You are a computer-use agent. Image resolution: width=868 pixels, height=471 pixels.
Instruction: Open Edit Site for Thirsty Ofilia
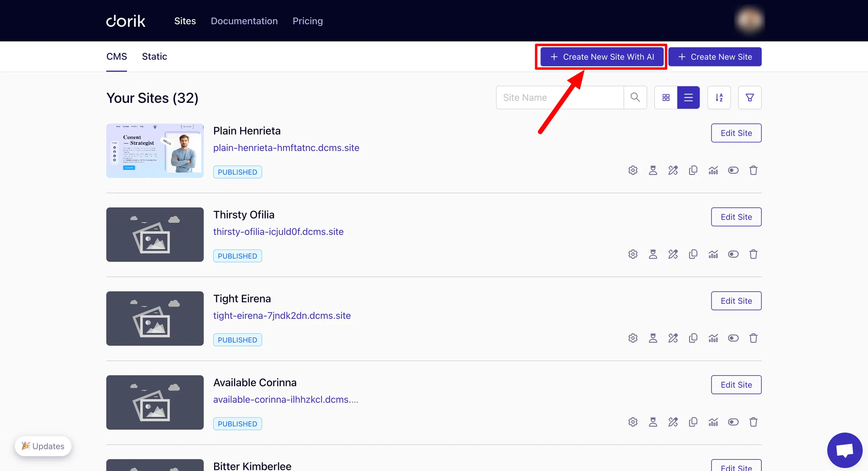coord(736,217)
